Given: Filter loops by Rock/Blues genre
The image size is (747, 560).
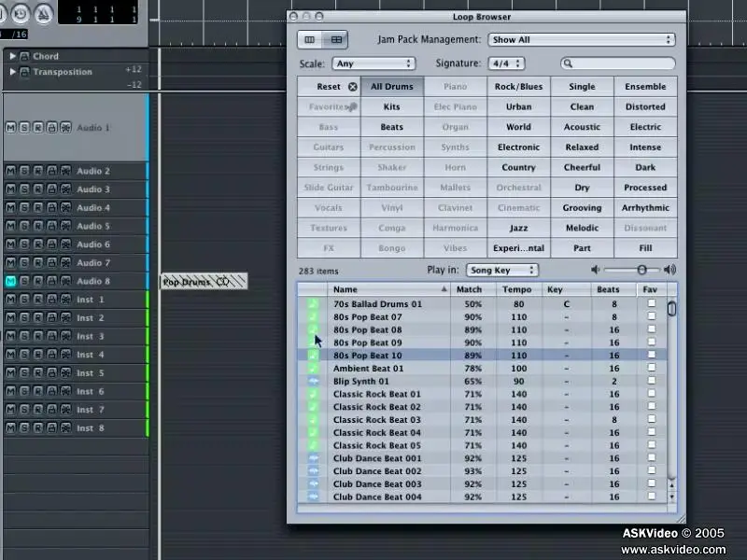Looking at the screenshot, I should (519, 87).
